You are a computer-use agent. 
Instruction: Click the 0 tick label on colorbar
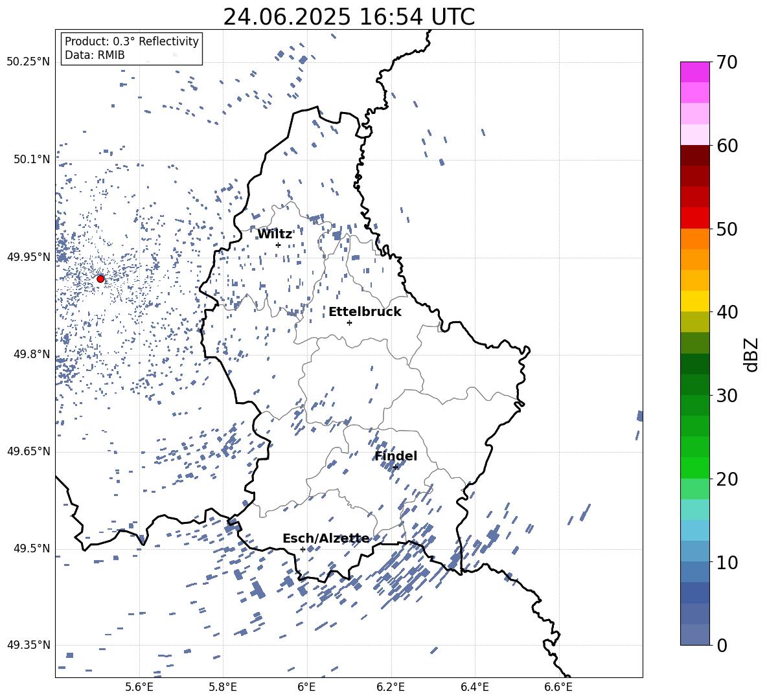coord(722,645)
